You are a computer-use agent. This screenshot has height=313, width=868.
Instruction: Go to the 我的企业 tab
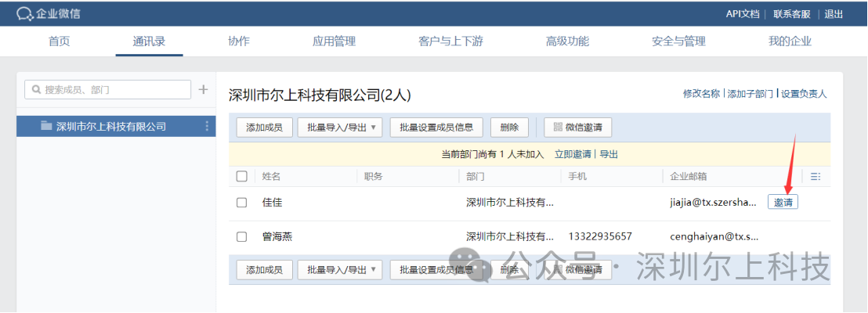click(790, 41)
